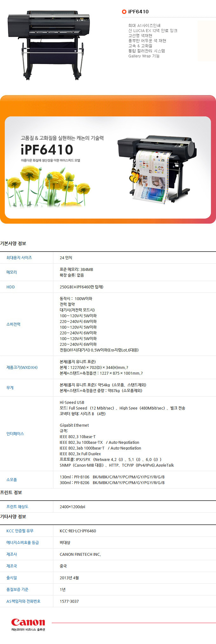Select the '1577-3037' phone number
The width and height of the screenshot is (216, 644).
(69, 601)
